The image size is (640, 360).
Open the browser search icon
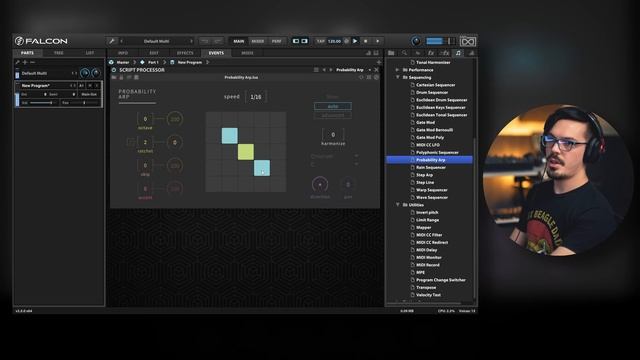point(404,53)
